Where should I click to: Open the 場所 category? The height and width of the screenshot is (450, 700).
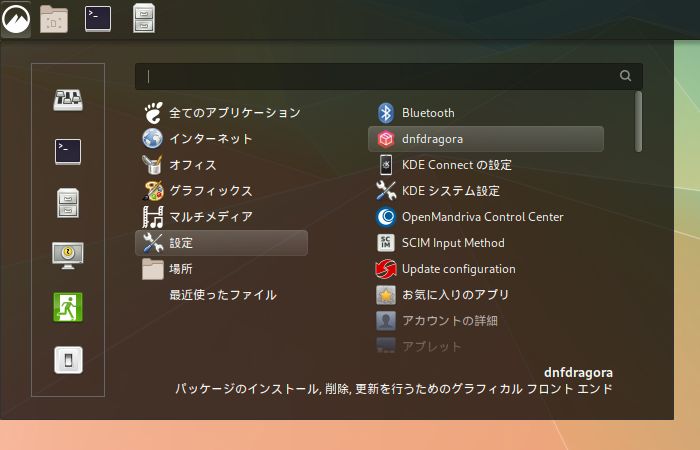(221, 269)
